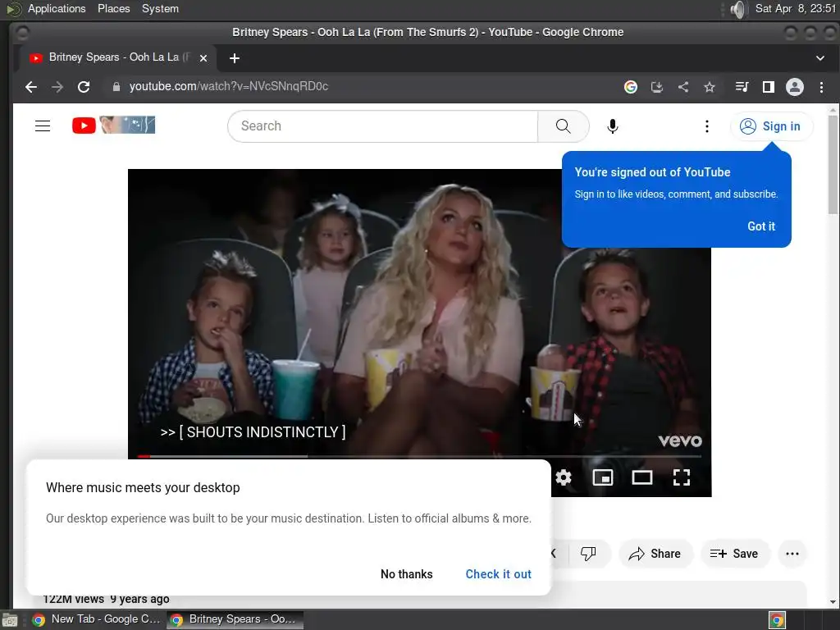Focus the YouTube search field
Screen dimensions: 840x630
(382, 126)
